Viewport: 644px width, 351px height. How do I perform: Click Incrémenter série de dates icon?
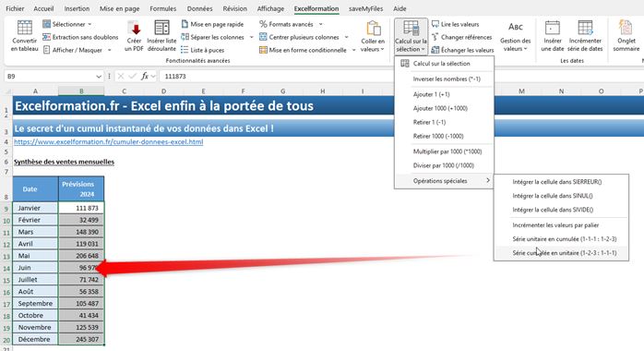pos(585,28)
